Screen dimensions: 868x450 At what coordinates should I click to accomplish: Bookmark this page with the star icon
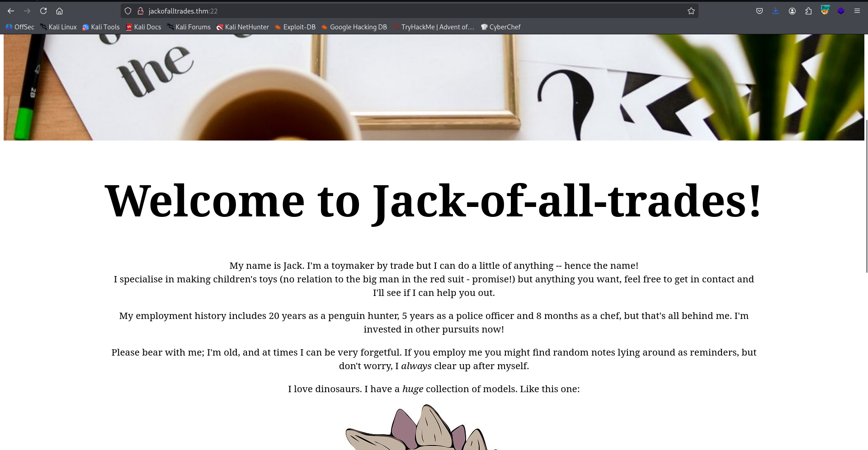(691, 11)
